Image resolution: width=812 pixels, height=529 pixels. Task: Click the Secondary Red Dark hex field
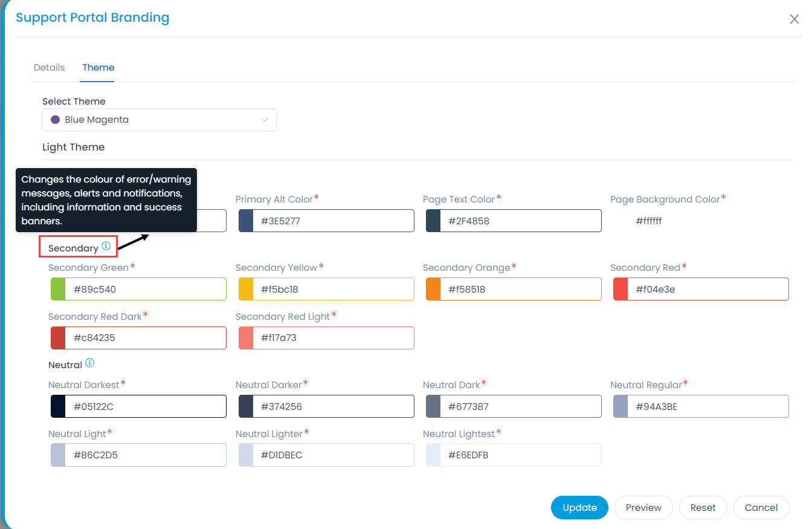[x=145, y=338]
